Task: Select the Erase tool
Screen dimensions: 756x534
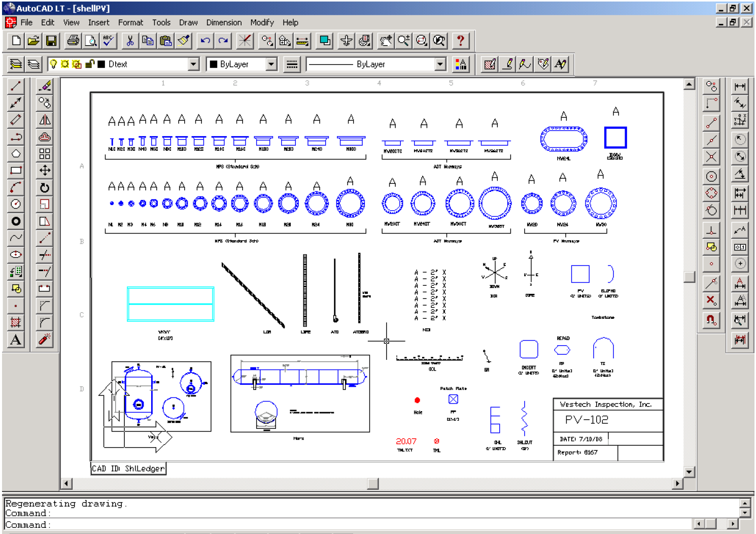Action: coord(44,86)
